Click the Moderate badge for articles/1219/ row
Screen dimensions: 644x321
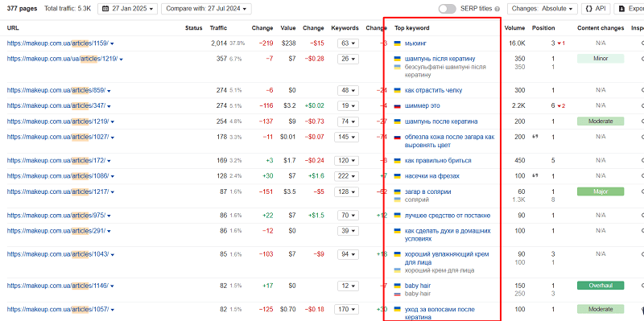click(x=601, y=121)
